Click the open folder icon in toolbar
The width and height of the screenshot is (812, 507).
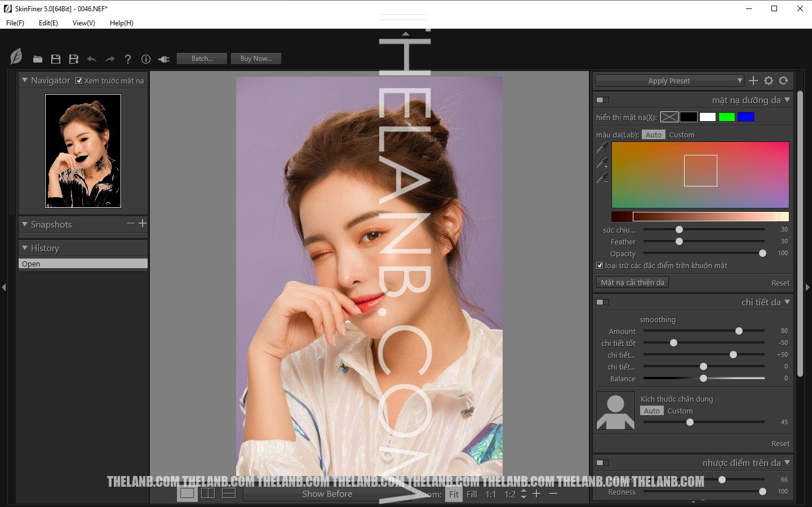coord(38,59)
